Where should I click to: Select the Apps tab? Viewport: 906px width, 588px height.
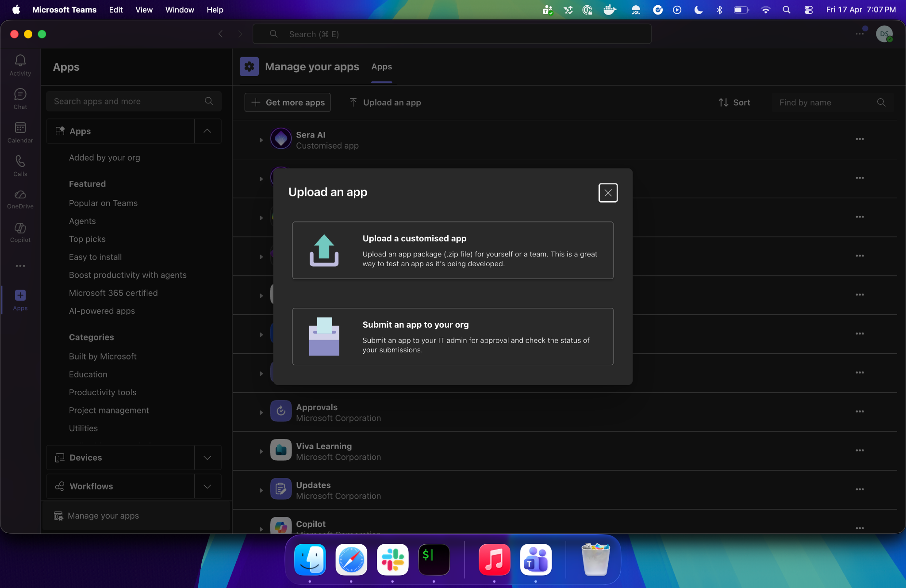click(381, 67)
